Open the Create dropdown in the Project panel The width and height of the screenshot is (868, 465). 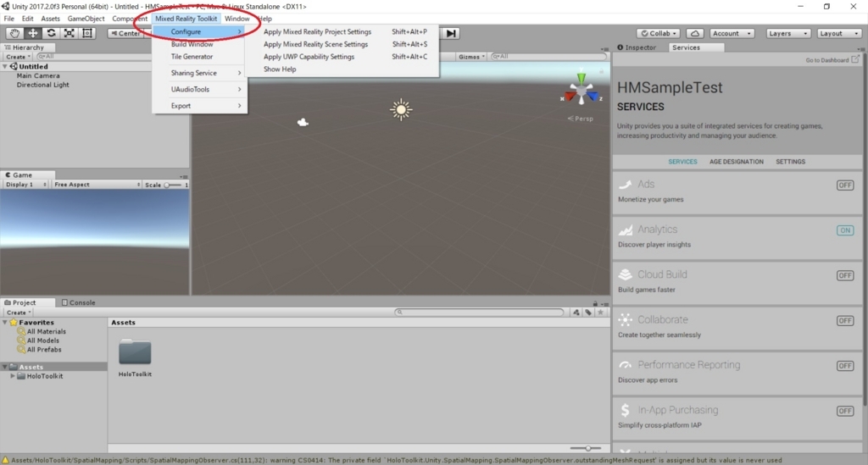point(18,313)
